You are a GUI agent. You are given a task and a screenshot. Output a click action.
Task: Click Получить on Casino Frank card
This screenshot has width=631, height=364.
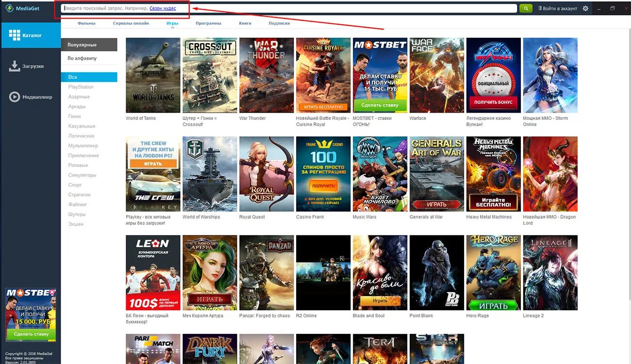pos(323,185)
